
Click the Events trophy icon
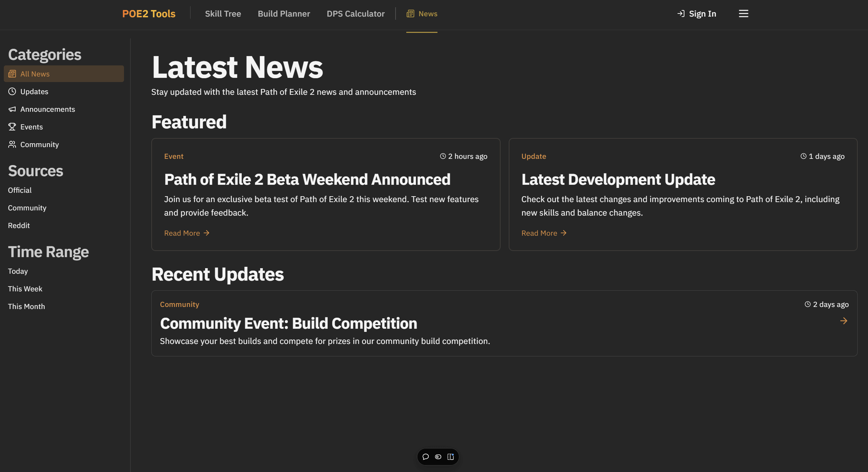[x=12, y=127]
